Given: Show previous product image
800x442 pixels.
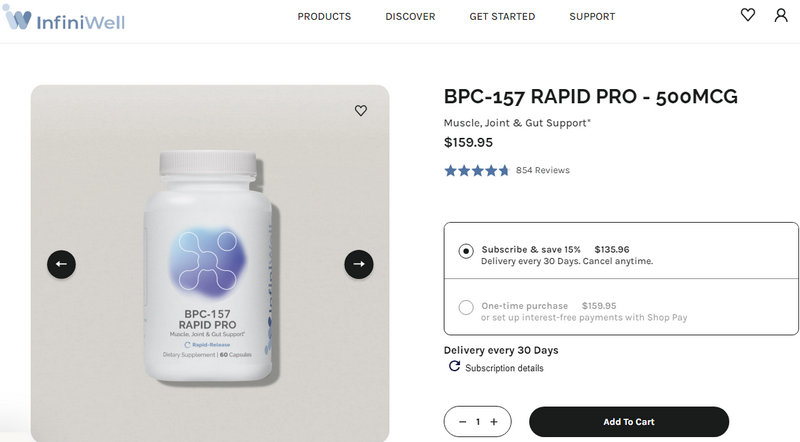Looking at the screenshot, I should point(61,264).
